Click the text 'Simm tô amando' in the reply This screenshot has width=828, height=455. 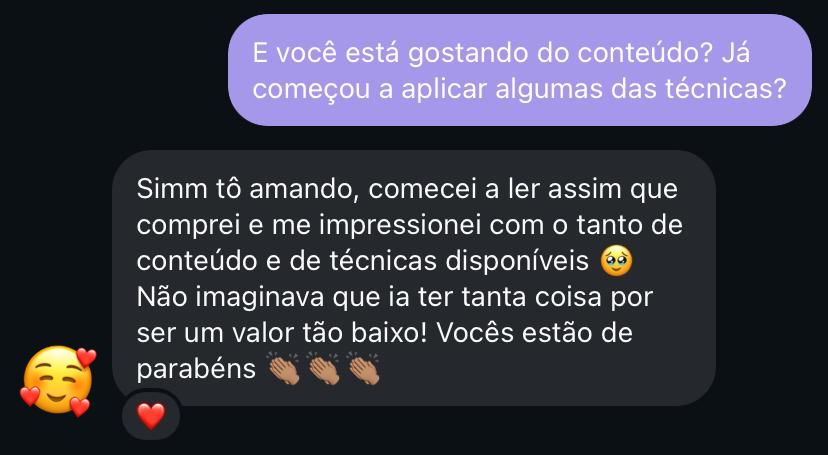(x=248, y=189)
